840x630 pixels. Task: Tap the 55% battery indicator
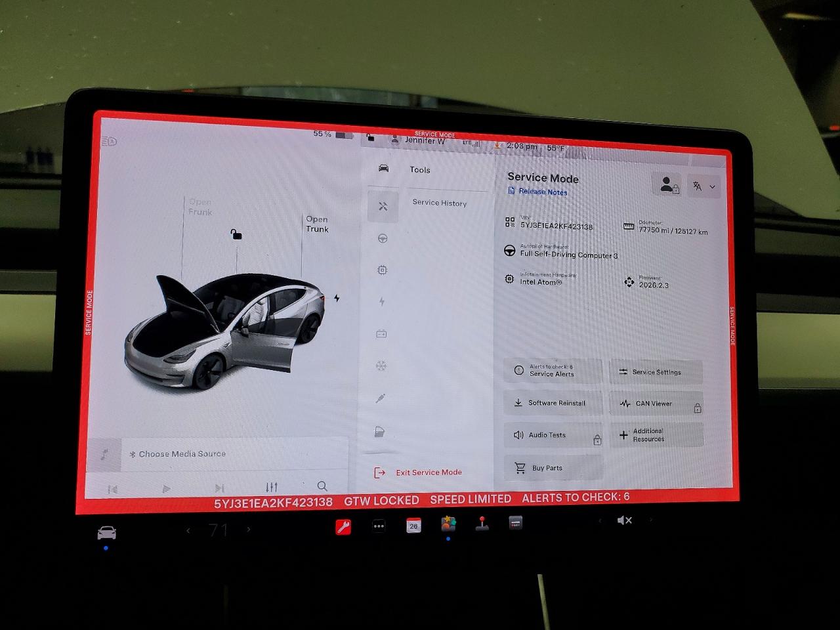point(333,135)
